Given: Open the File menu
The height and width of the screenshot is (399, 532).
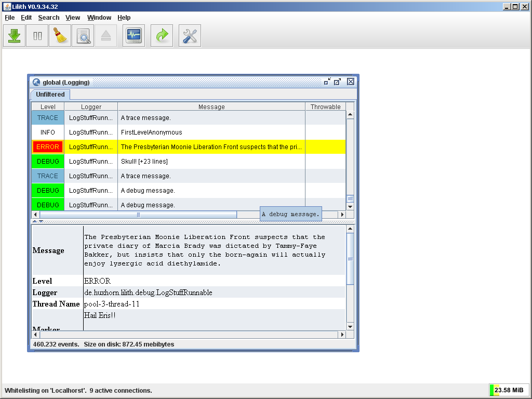Looking at the screenshot, I should click(x=10, y=18).
